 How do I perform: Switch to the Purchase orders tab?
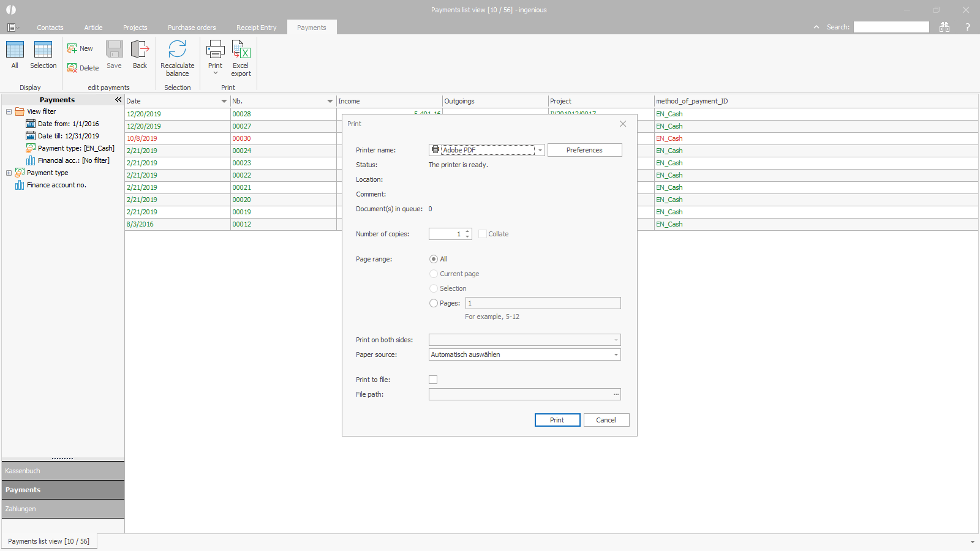coord(192,28)
